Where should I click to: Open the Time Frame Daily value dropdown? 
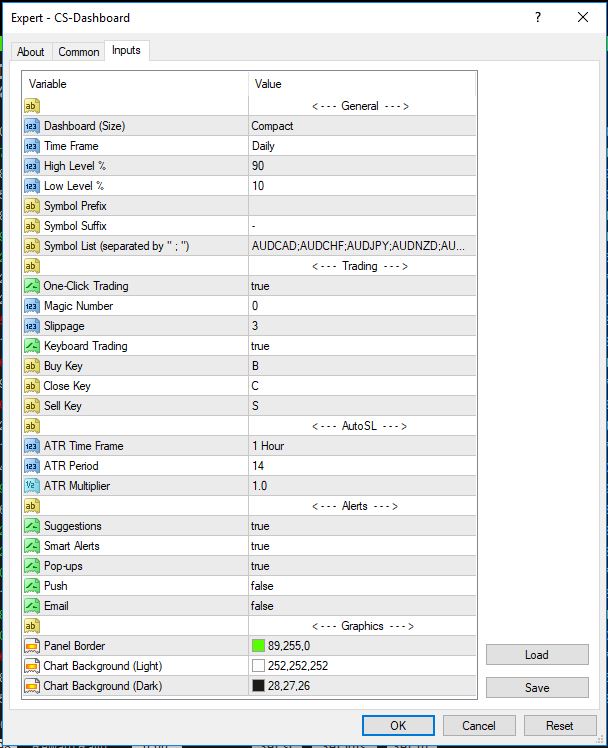click(362, 146)
